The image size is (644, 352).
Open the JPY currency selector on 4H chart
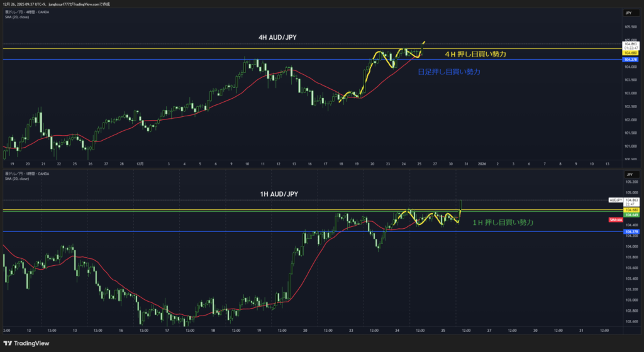(x=628, y=13)
